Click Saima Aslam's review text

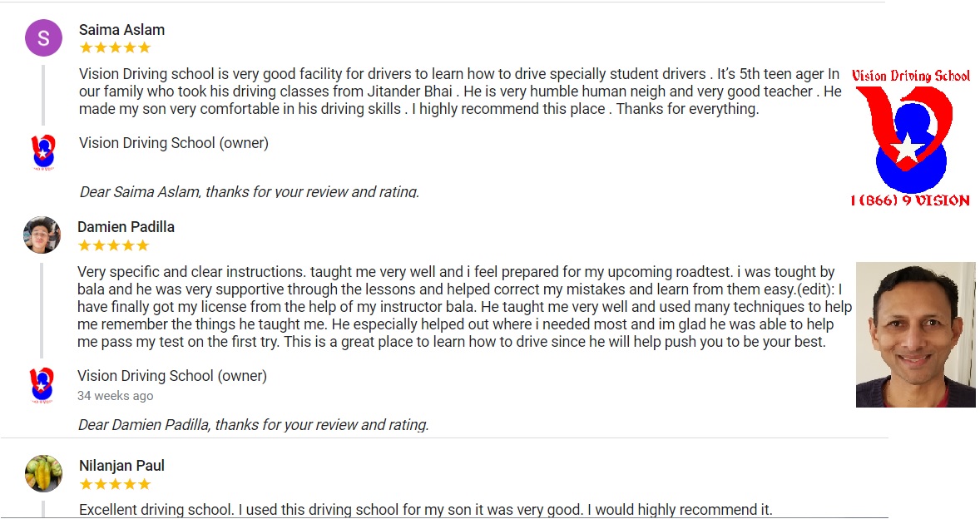tap(459, 91)
